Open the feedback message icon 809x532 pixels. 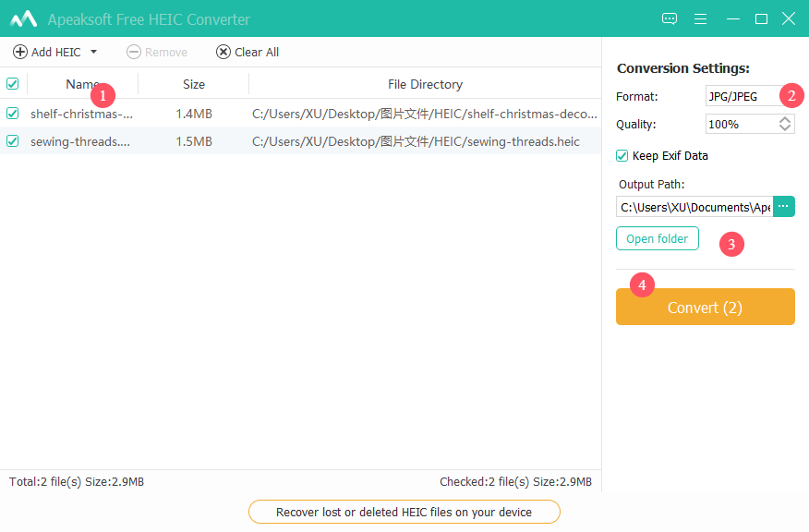tap(669, 18)
